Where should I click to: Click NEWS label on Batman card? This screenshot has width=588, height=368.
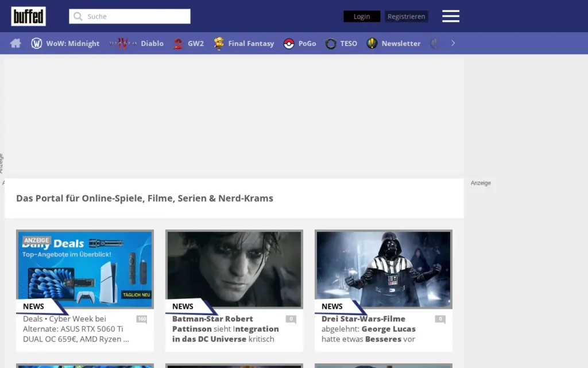(x=183, y=306)
